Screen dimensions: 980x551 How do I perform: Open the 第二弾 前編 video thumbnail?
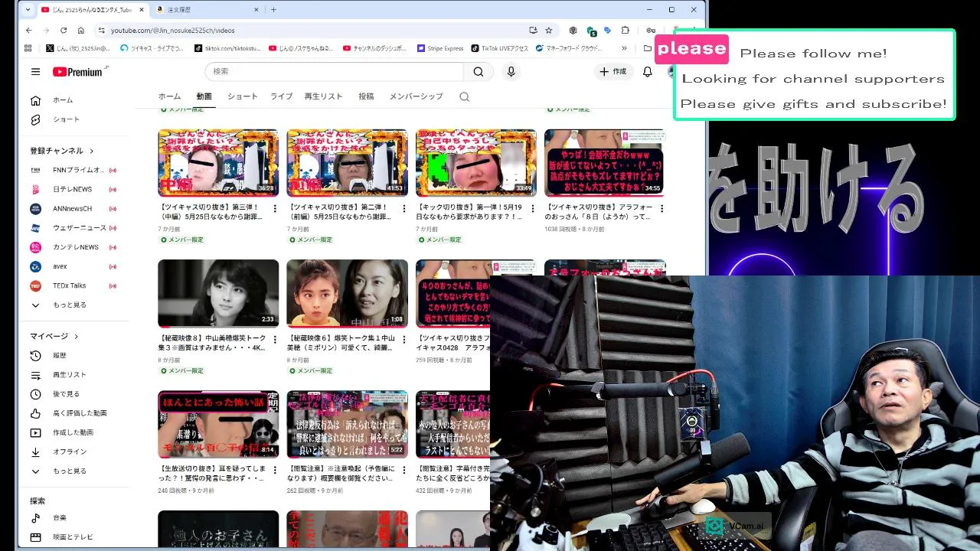(347, 162)
